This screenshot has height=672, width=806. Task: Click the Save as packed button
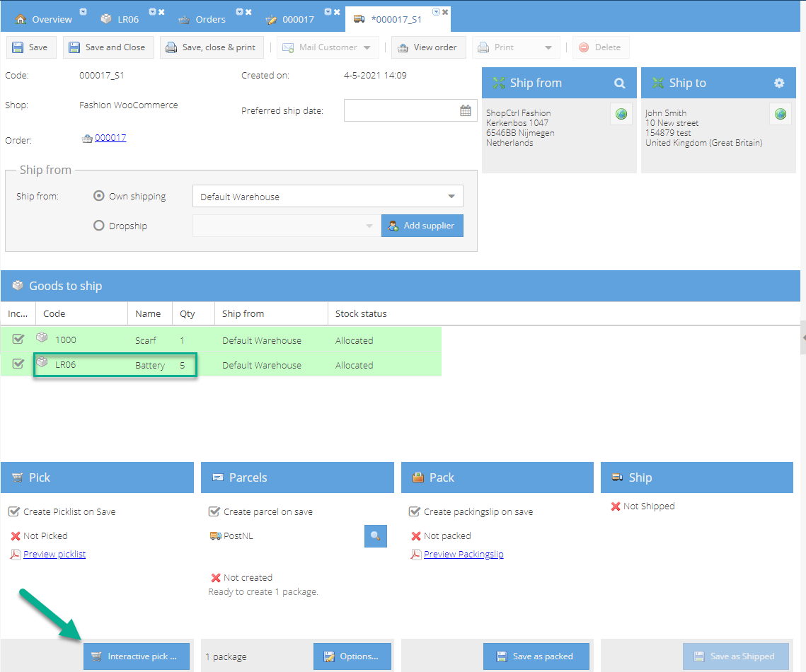tap(537, 656)
